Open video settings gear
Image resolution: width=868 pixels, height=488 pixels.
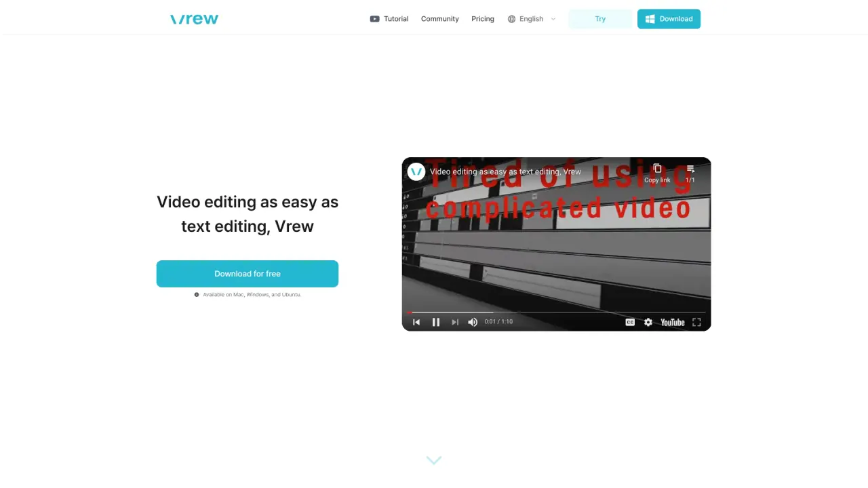coord(648,323)
